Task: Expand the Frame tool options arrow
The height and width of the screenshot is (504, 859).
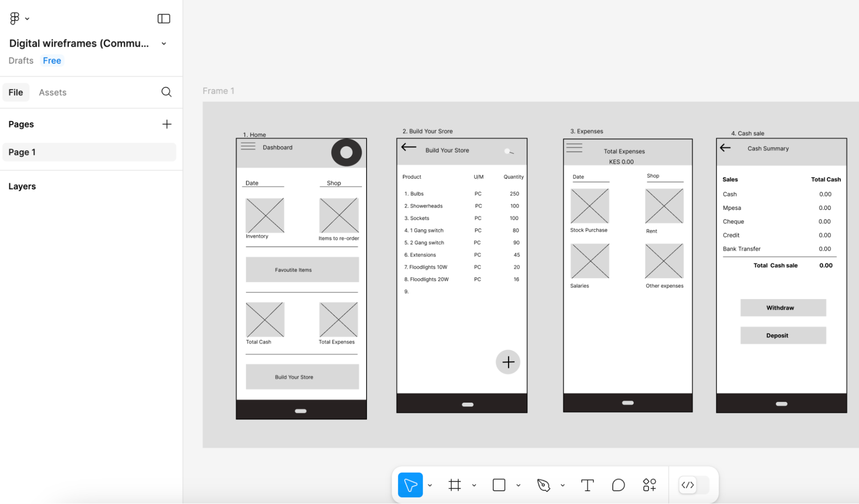Action: (x=474, y=486)
